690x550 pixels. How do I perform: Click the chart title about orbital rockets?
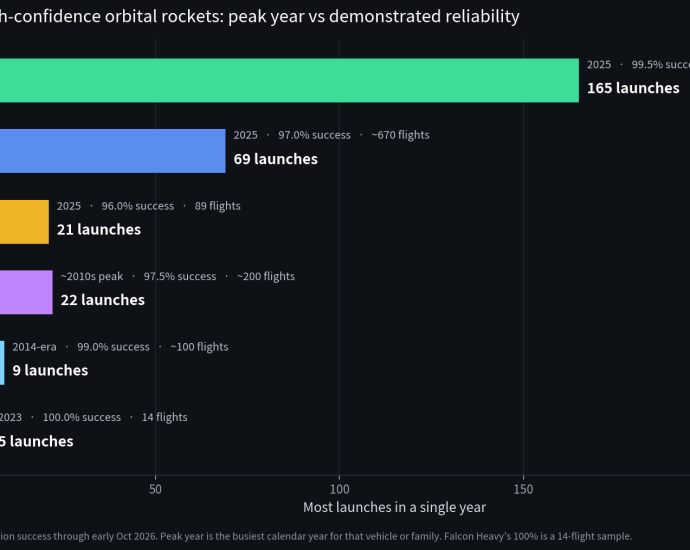pos(260,16)
